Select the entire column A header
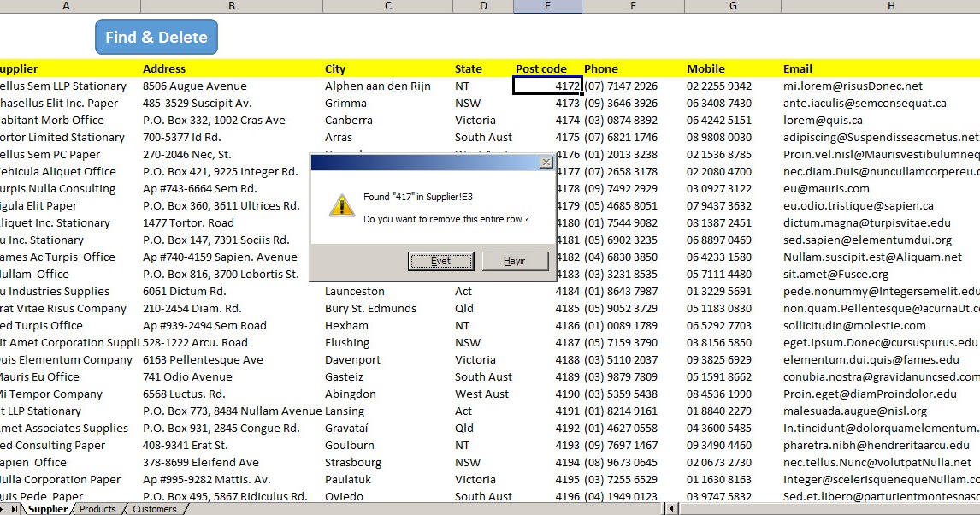The width and height of the screenshot is (980, 515). pos(65,5)
